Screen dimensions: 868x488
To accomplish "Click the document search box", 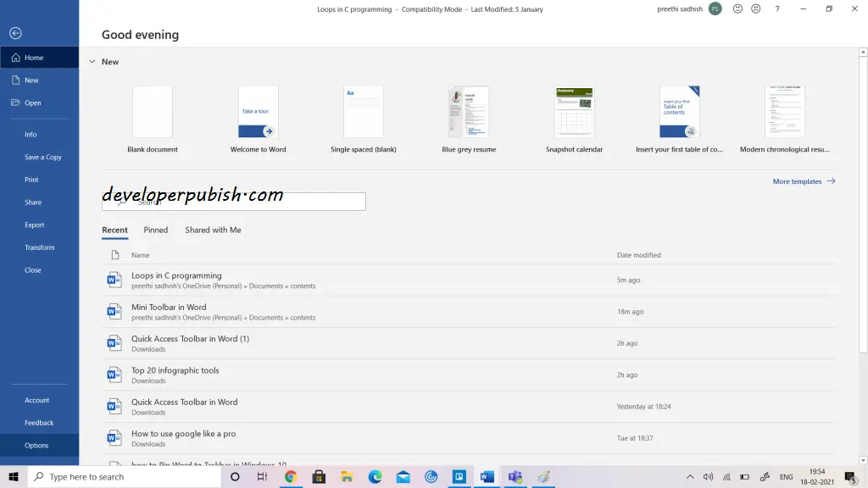I will tap(234, 202).
